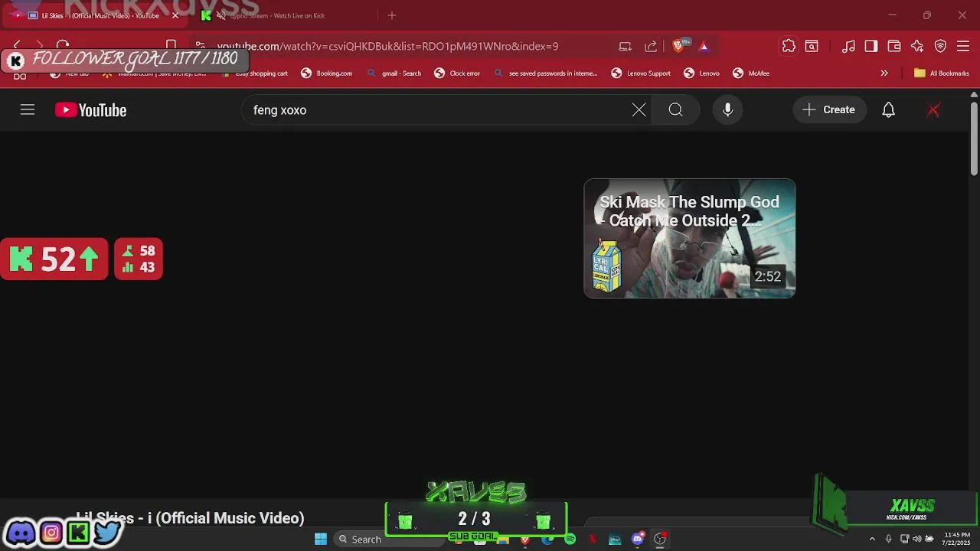Open the Booking.com bookmark
The image size is (980, 551).
click(327, 73)
